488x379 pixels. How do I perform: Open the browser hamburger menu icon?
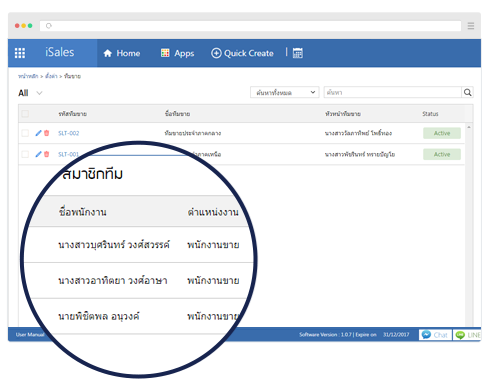(471, 26)
